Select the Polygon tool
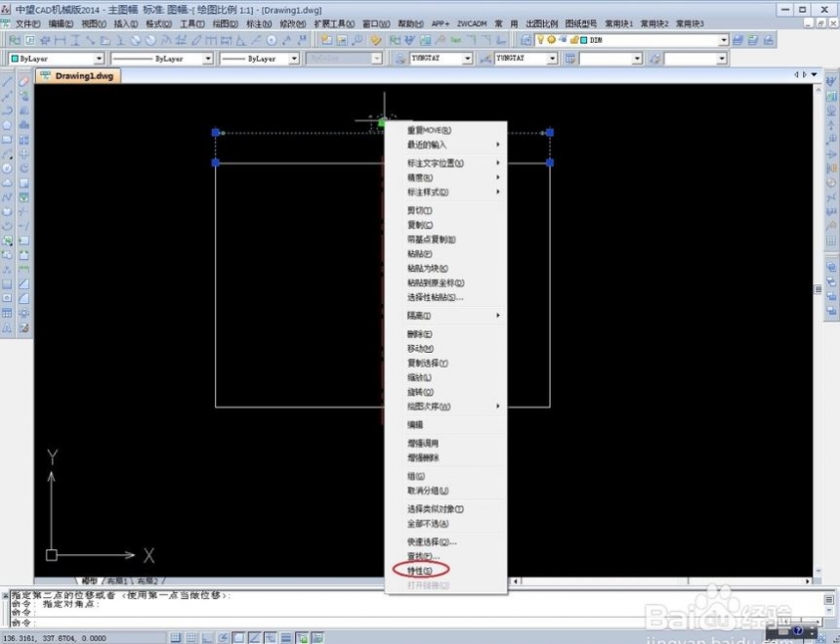Screen dimensions: 840x644 pyautogui.click(x=7, y=125)
